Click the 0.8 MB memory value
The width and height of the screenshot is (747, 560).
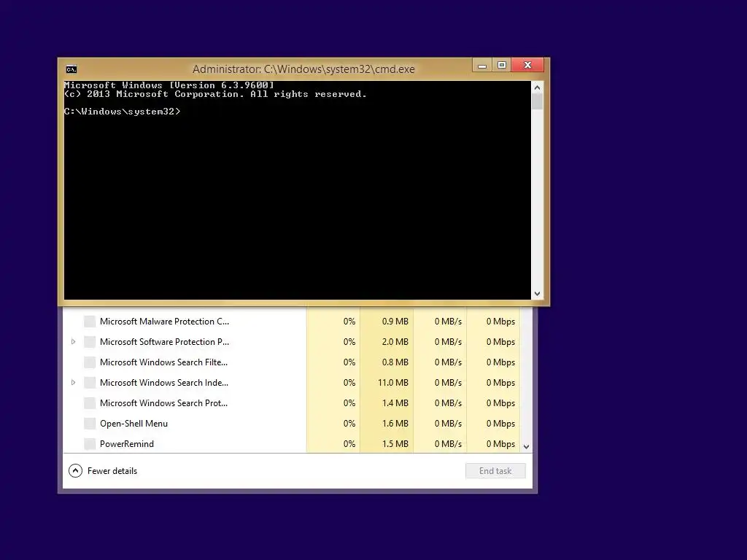(395, 362)
